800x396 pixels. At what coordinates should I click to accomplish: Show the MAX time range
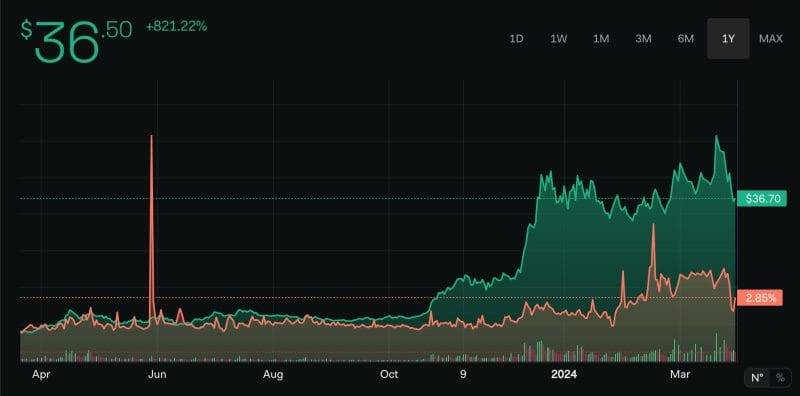[x=770, y=39]
